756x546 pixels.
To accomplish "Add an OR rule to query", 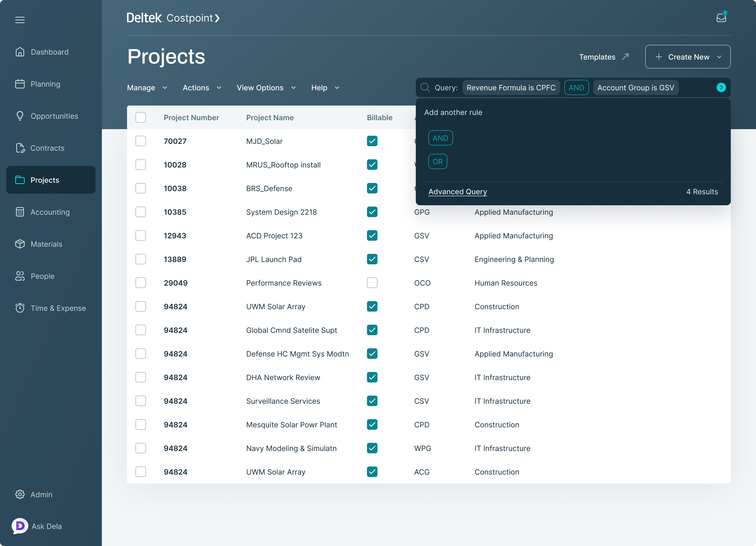I will coord(437,162).
